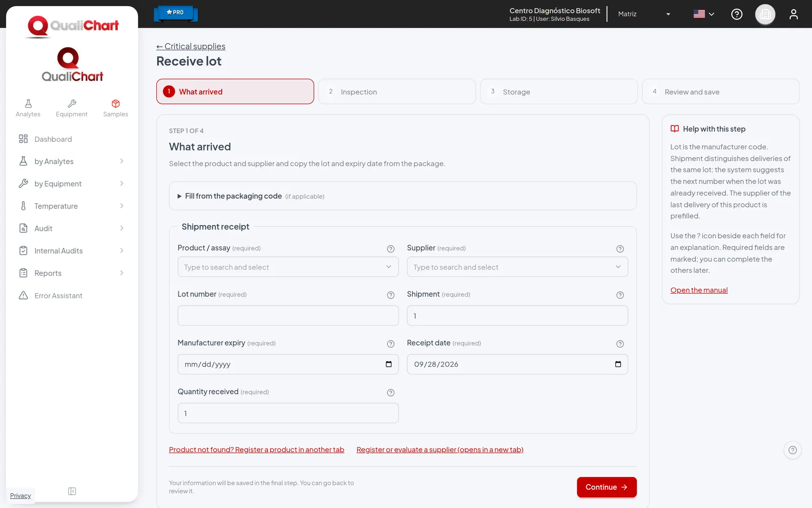812x508 pixels.
Task: Show help for Manufacturer expiry field
Action: coord(391,344)
